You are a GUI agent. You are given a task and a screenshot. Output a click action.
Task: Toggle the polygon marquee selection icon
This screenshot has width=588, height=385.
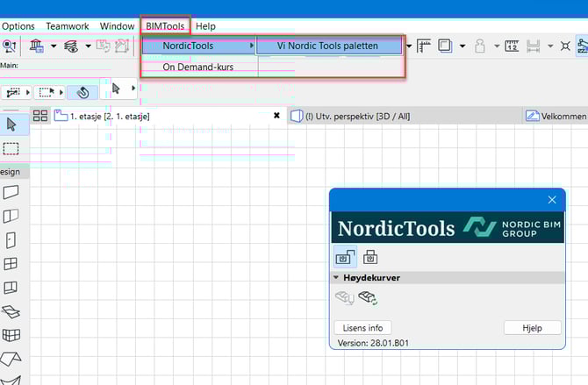pyautogui.click(x=13, y=92)
